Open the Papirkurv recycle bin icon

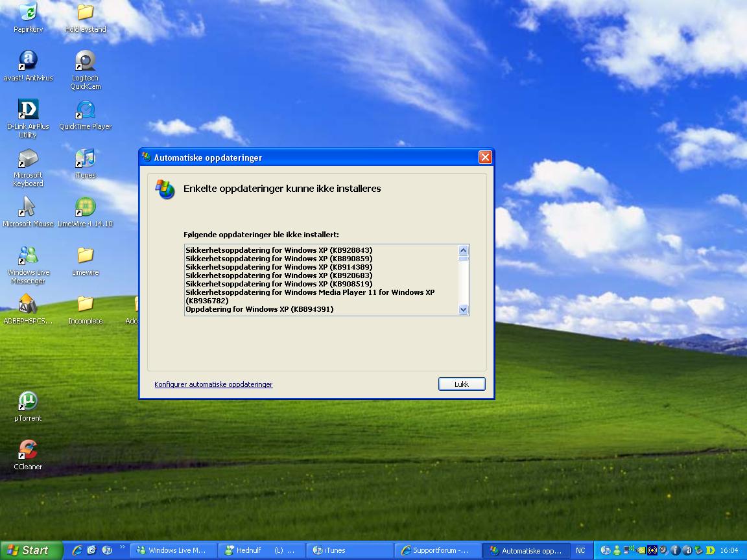pos(28,18)
